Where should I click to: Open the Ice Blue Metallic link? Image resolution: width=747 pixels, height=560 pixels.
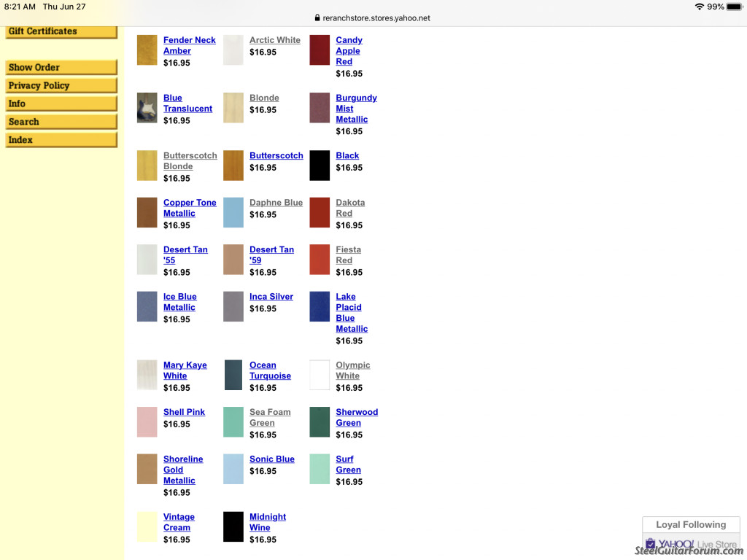[x=179, y=302]
